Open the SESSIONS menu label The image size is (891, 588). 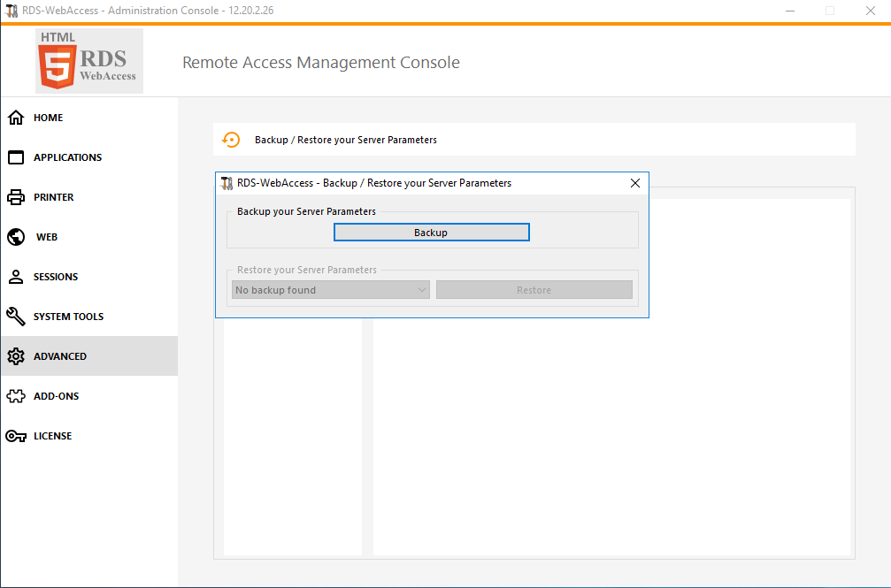pos(56,277)
